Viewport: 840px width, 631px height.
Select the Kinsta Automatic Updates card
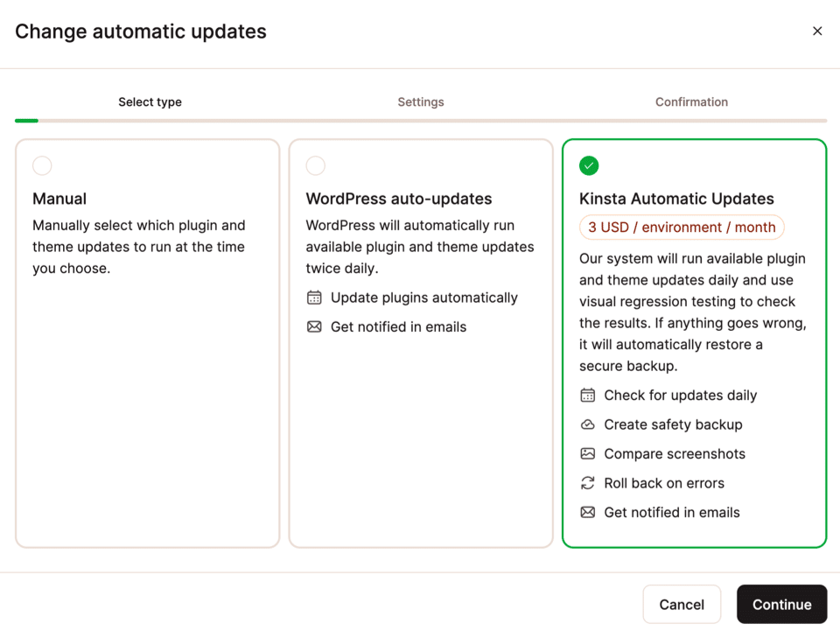(x=694, y=341)
